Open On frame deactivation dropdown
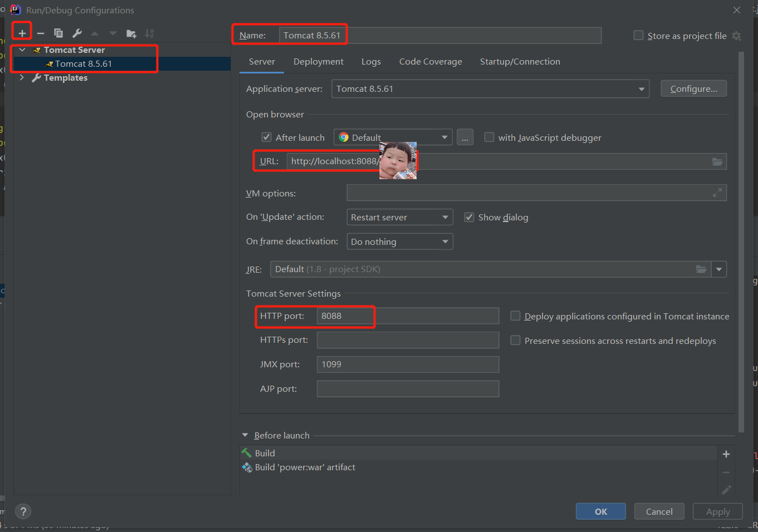The height and width of the screenshot is (532, 758). 399,242
